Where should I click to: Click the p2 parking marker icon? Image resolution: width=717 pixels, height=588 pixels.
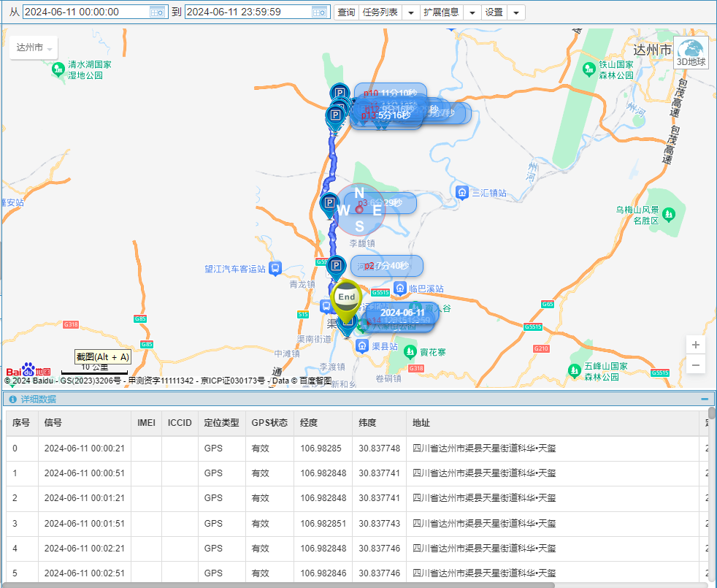click(x=336, y=266)
